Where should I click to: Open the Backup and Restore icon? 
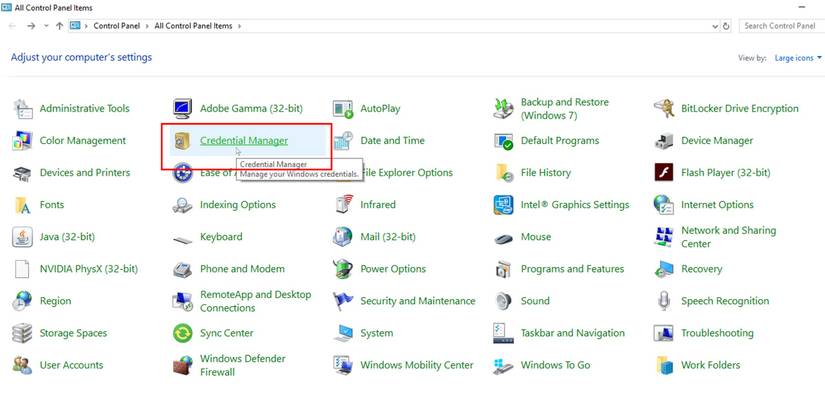[504, 109]
